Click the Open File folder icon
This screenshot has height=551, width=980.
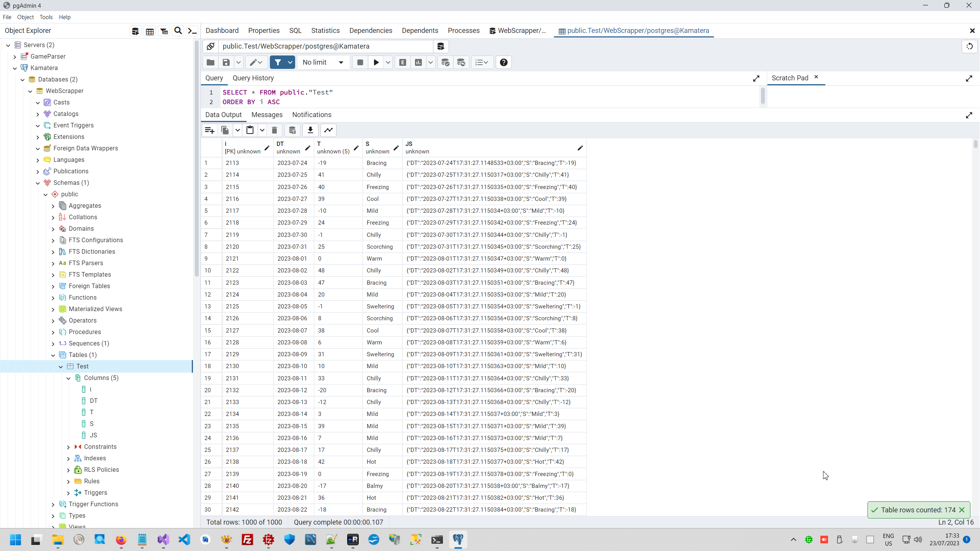click(x=210, y=62)
